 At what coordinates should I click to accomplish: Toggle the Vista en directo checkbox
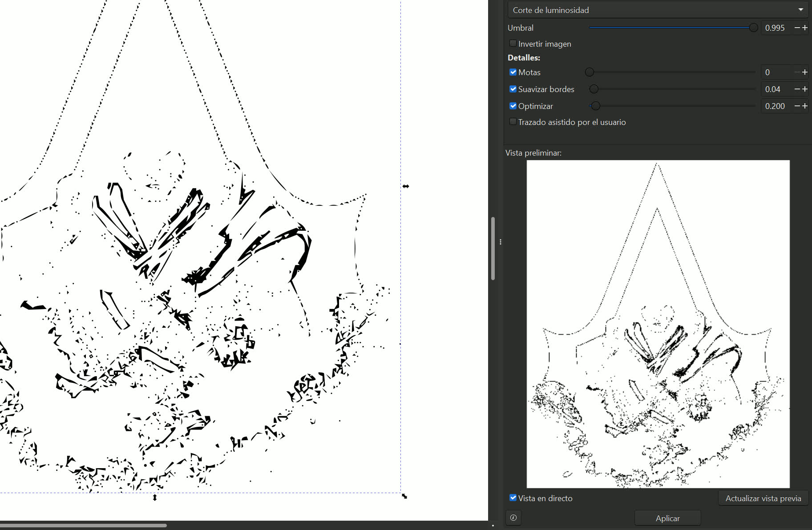pyautogui.click(x=513, y=498)
